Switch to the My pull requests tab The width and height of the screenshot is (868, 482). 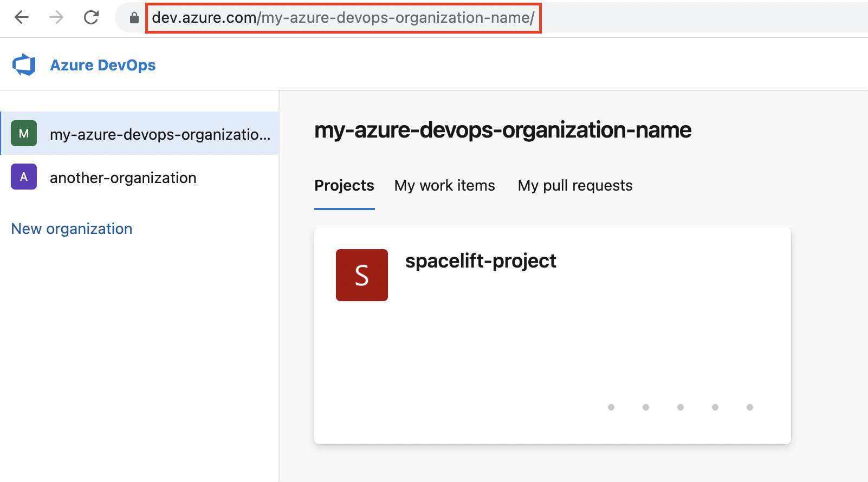pyautogui.click(x=575, y=186)
